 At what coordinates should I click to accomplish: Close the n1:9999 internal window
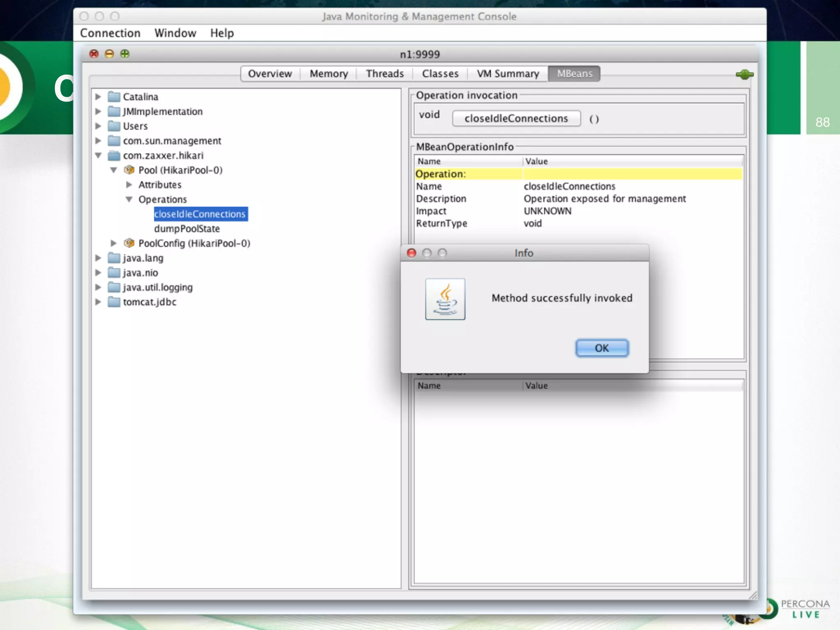(x=94, y=54)
